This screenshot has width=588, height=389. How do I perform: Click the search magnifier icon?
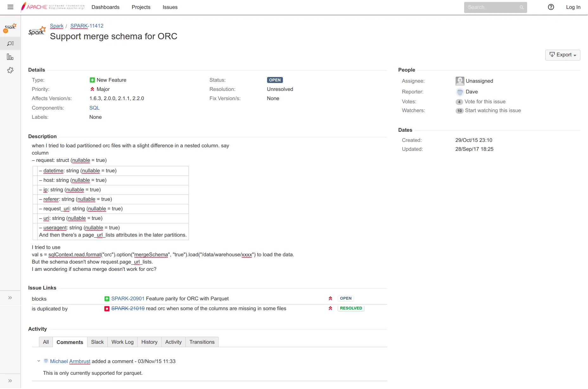(521, 7)
